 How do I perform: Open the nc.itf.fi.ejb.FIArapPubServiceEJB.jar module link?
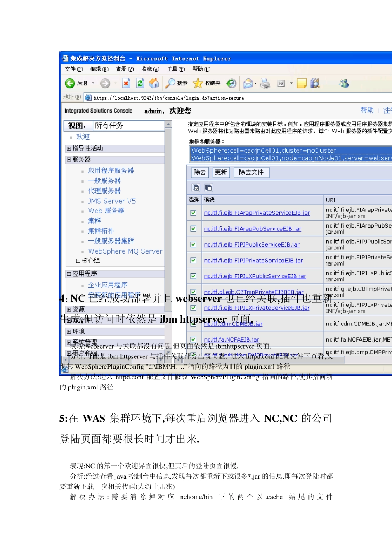pos(253,229)
